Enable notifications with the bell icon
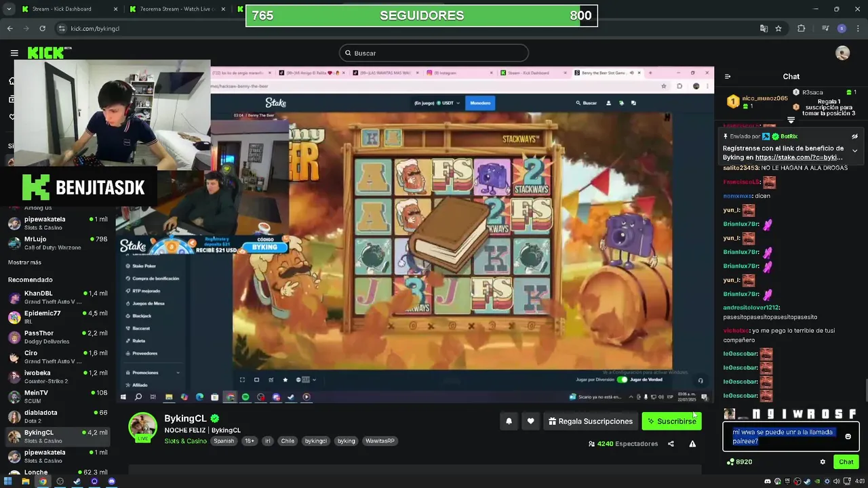This screenshot has height=488, width=868. point(509,421)
